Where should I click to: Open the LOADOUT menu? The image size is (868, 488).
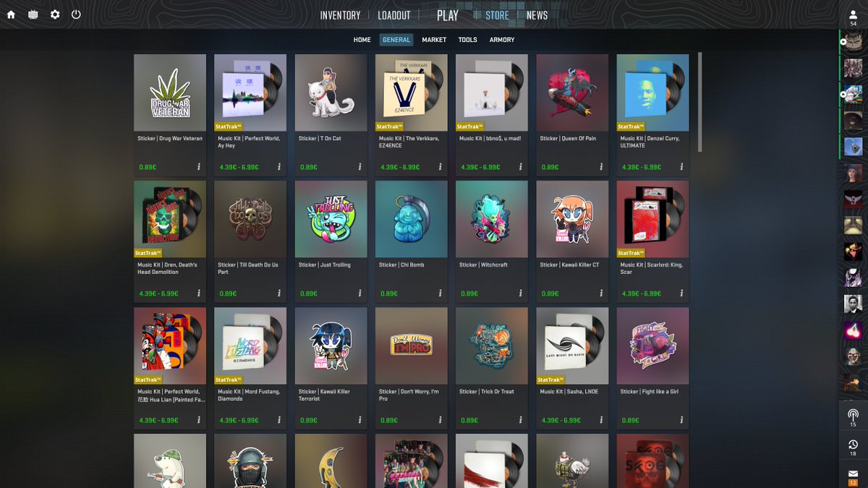click(394, 15)
